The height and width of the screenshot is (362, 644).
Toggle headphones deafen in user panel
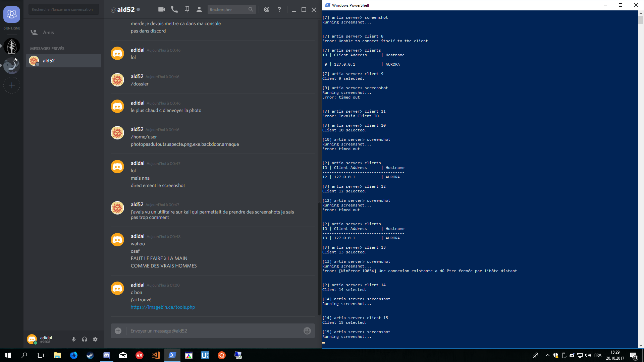(85, 339)
